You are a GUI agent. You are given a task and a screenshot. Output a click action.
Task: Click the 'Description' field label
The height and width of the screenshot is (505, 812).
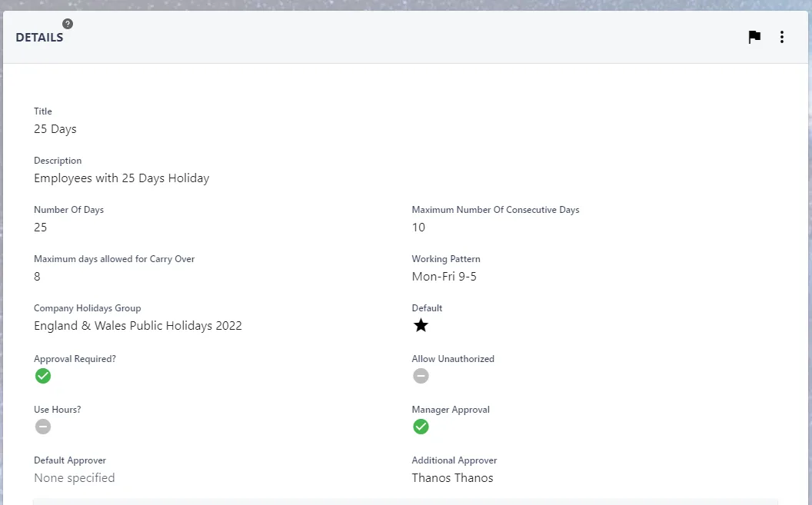tap(58, 161)
